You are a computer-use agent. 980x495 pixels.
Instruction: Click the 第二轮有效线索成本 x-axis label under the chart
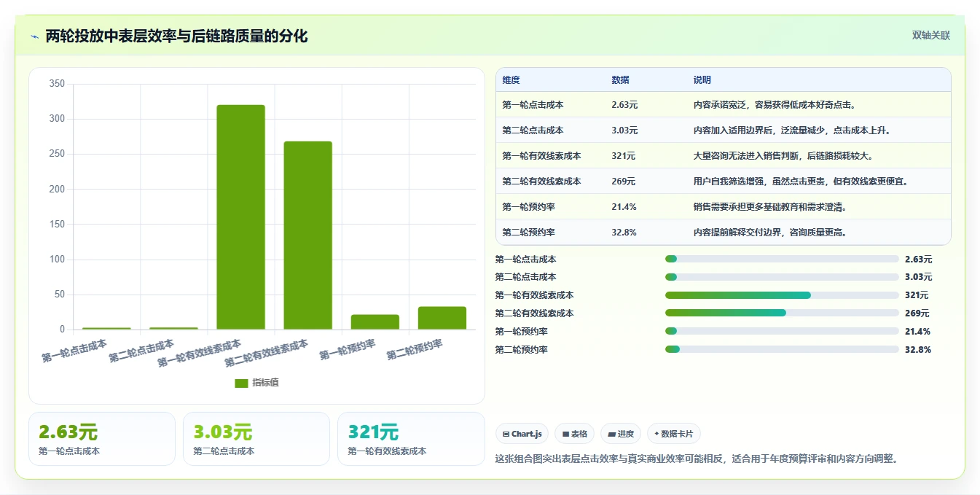[267, 353]
